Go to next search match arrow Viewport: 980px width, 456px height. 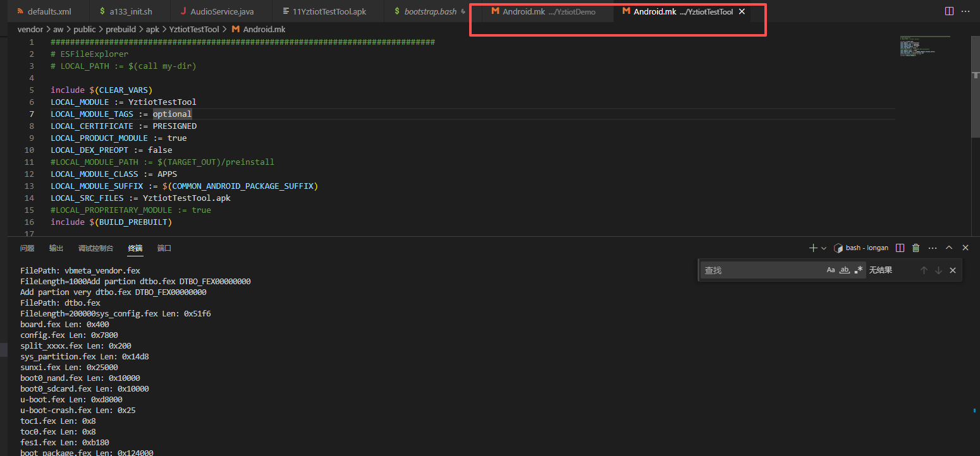click(x=938, y=270)
